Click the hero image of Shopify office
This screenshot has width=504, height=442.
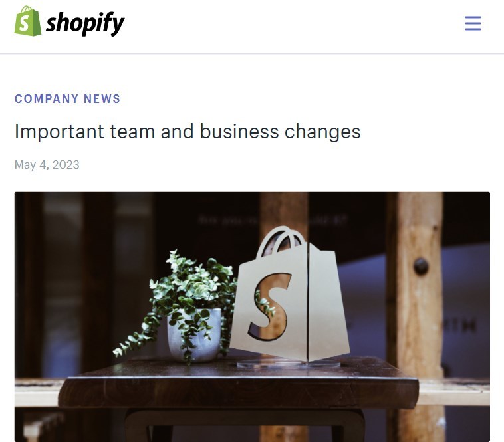tap(252, 317)
